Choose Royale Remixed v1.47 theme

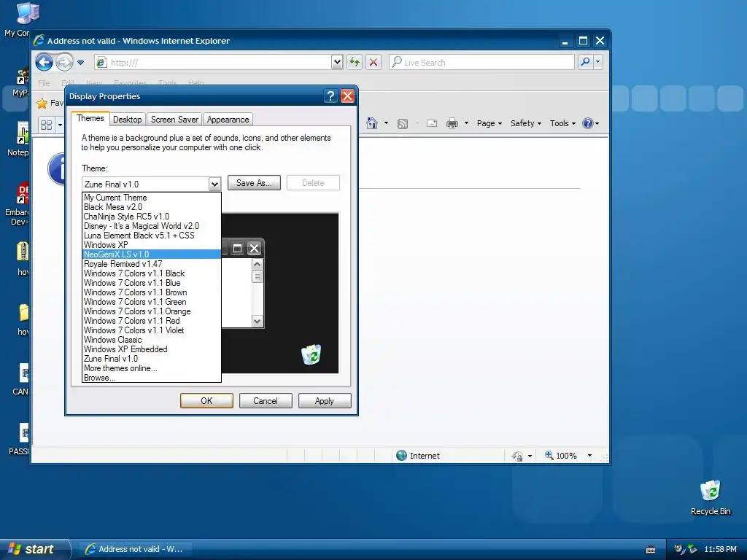point(152,264)
